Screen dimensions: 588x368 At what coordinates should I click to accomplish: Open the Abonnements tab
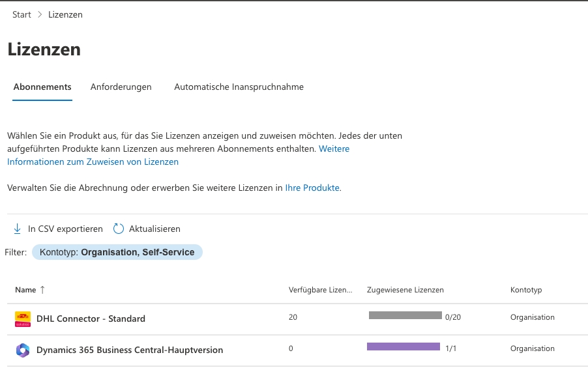[42, 87]
